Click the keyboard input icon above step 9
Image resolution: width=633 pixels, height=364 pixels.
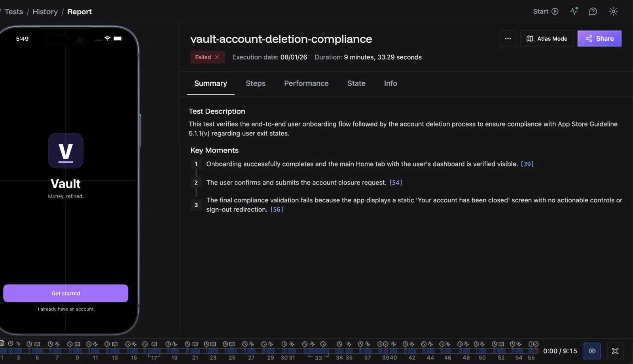point(77,344)
